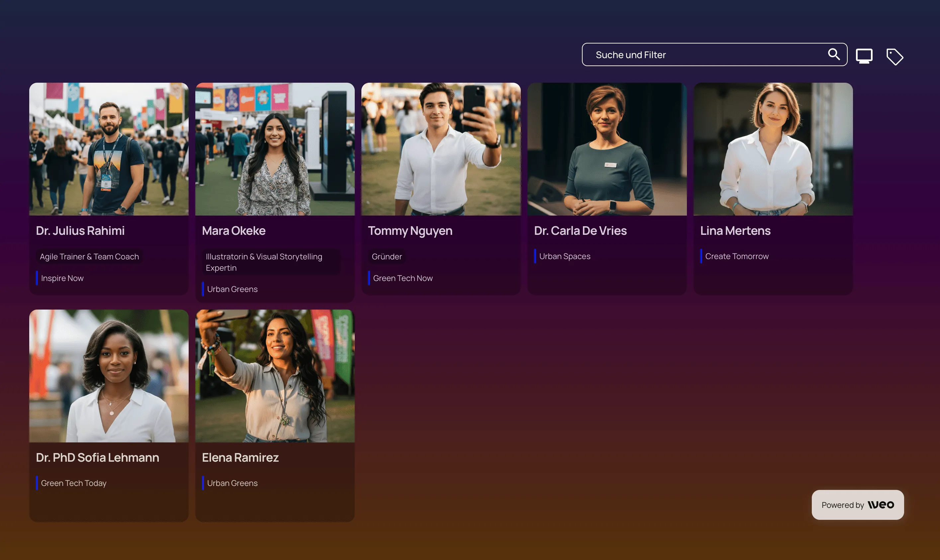
Task: Click the name 'Dr. Carla De Vries'
Action: [x=581, y=231]
